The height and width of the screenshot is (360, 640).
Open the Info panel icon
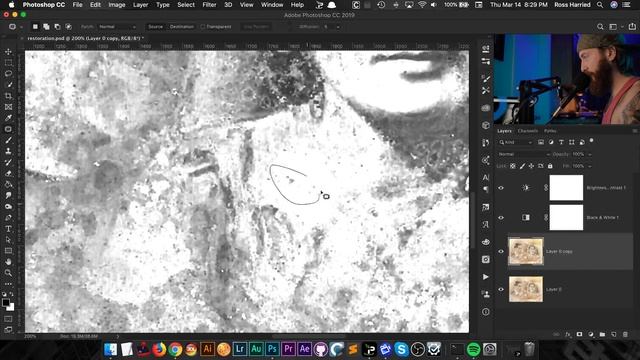tap(486, 312)
